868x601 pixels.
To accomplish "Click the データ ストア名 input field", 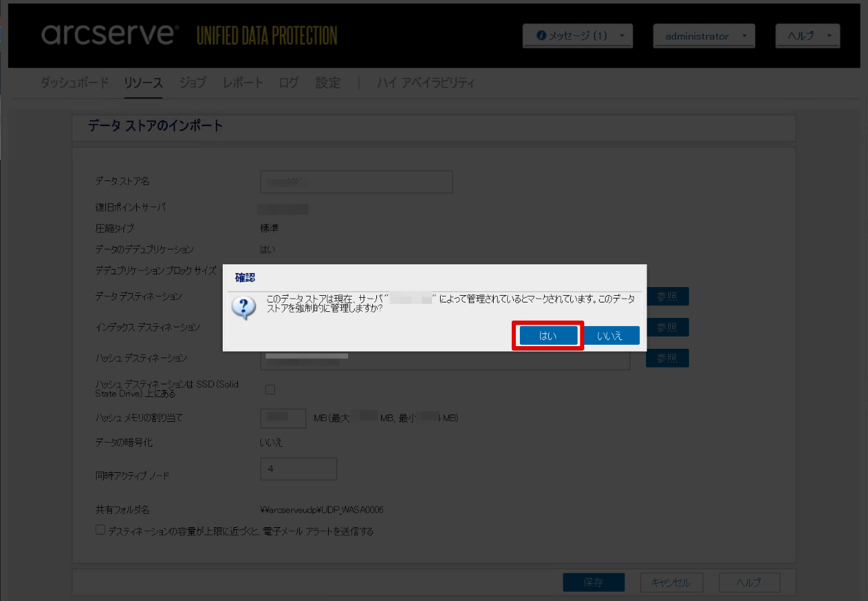I will tap(356, 182).
